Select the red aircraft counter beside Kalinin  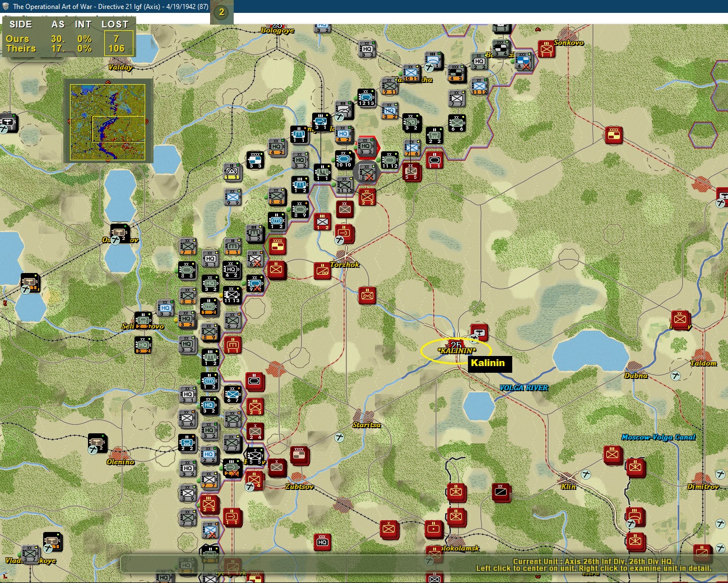coord(479,332)
